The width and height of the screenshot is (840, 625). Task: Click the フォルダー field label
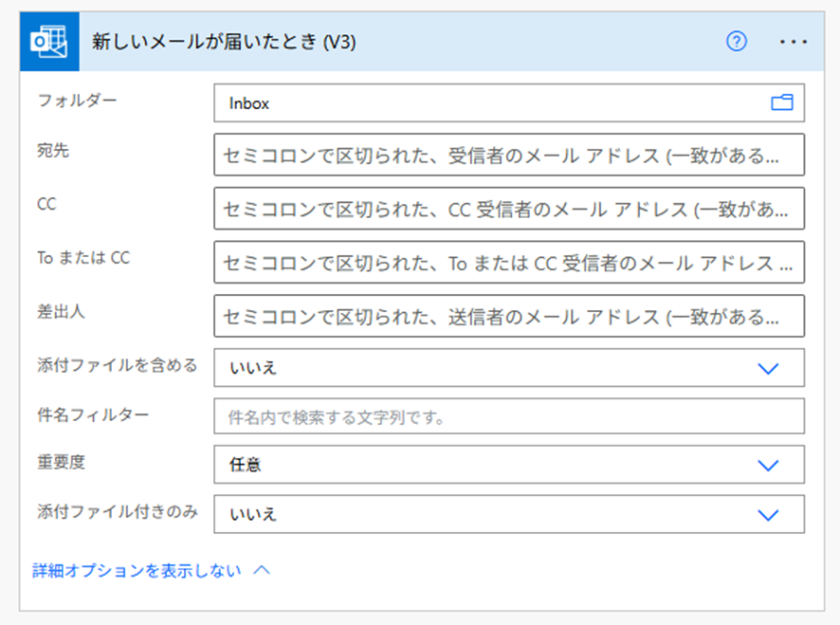[77, 100]
